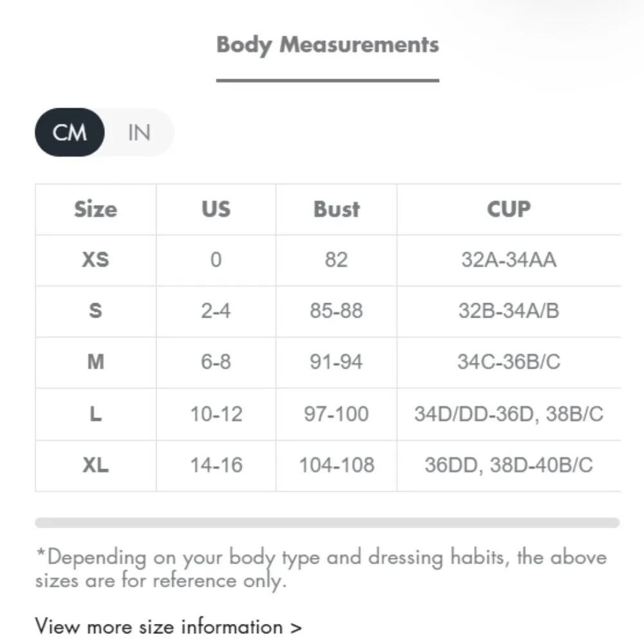Select the XL size row label

(95, 465)
